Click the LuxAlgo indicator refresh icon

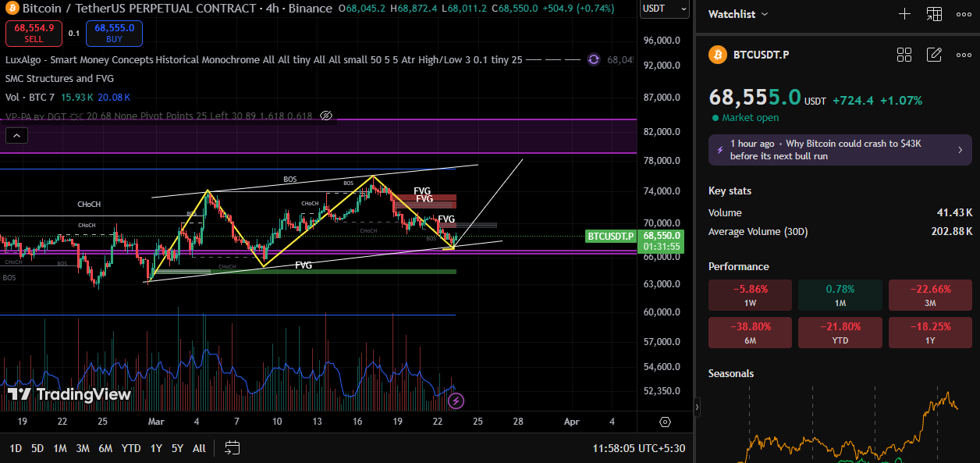(594, 59)
